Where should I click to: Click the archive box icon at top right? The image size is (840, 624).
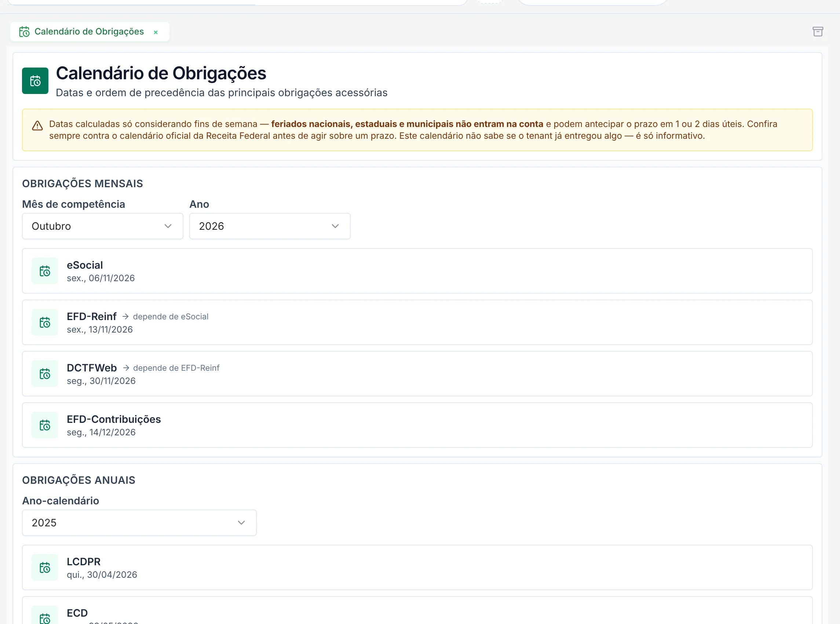(x=817, y=31)
